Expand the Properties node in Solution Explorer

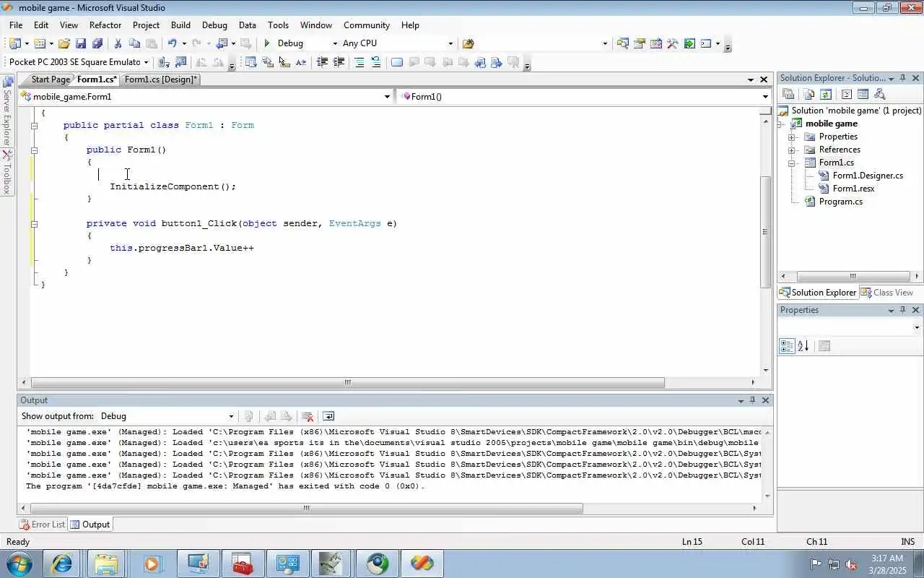coord(792,137)
